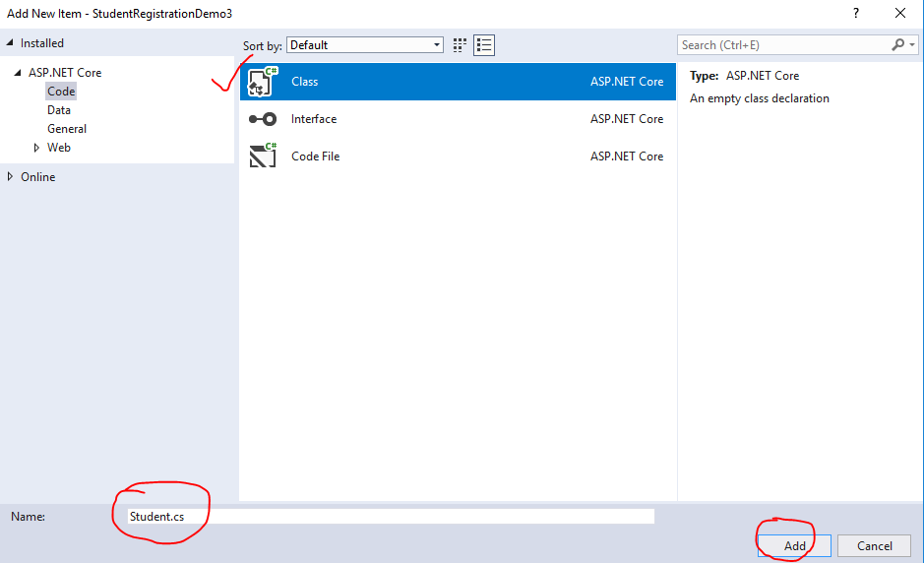Click the Code File template icon

[263, 156]
